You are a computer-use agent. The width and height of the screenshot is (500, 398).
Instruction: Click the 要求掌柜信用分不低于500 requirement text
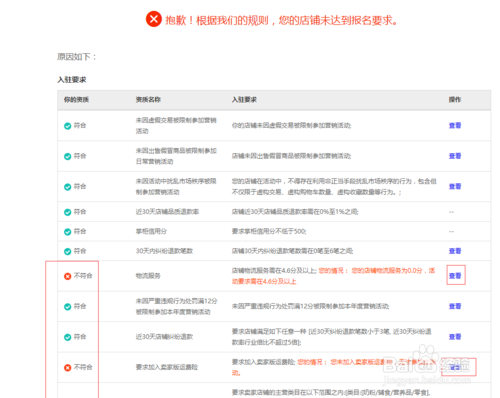269,231
